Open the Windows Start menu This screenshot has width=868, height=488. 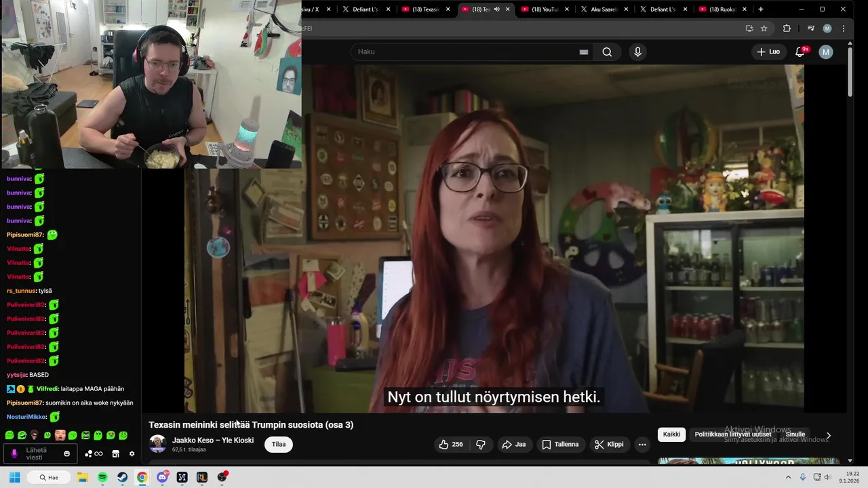click(x=14, y=477)
